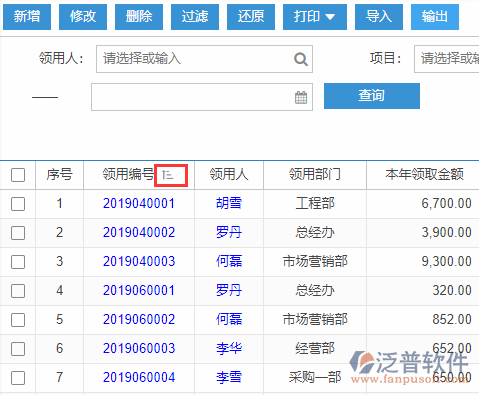Open record link 2019040001

click(139, 203)
